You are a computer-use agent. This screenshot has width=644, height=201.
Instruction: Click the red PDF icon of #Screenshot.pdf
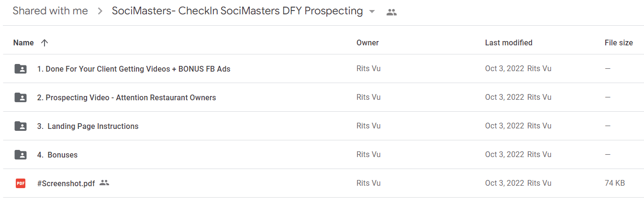tap(21, 183)
